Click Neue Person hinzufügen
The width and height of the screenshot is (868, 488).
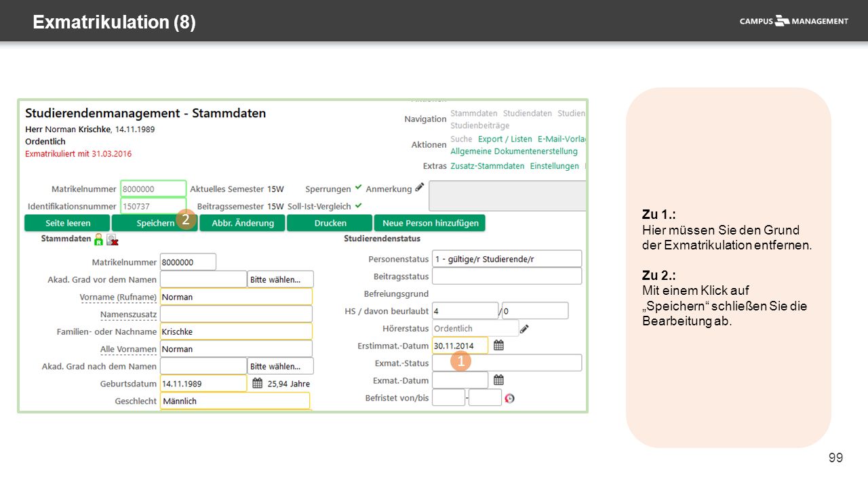coord(430,223)
